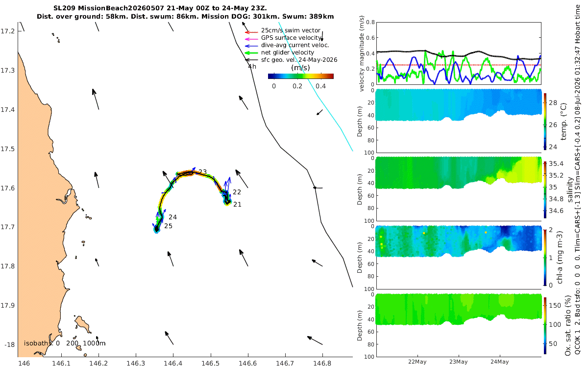The image size is (588, 368).
Task: Click the 'salinity' colorbar label
Action: click(570, 189)
